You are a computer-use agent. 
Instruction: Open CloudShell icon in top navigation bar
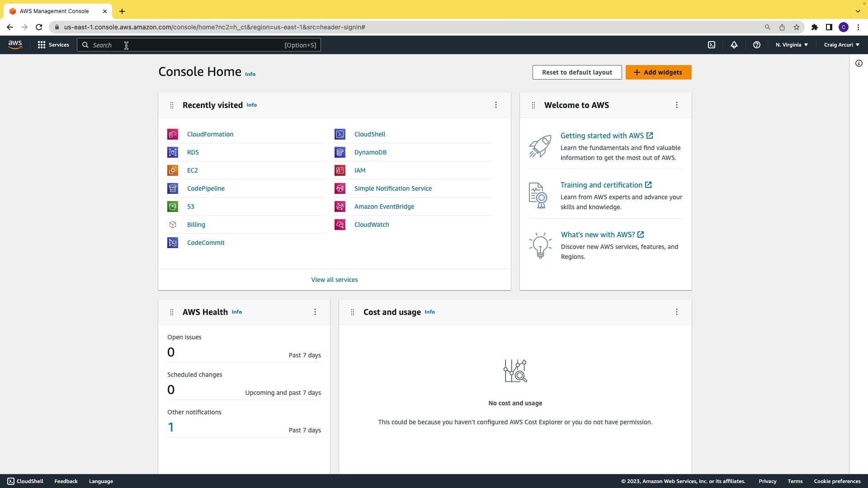(712, 45)
